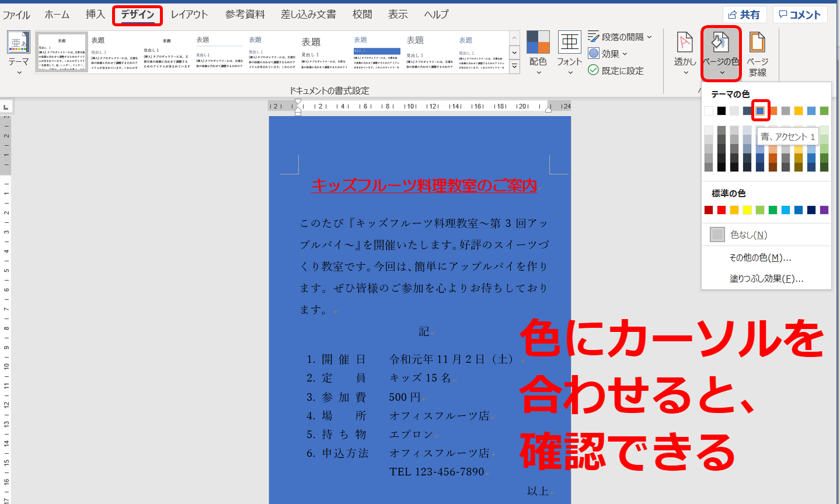Open the フォント theme fonts dropdown

coord(569,54)
